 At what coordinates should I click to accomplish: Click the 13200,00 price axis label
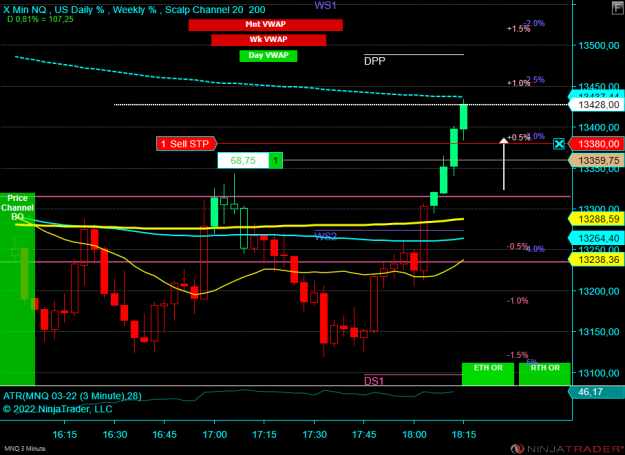(599, 291)
